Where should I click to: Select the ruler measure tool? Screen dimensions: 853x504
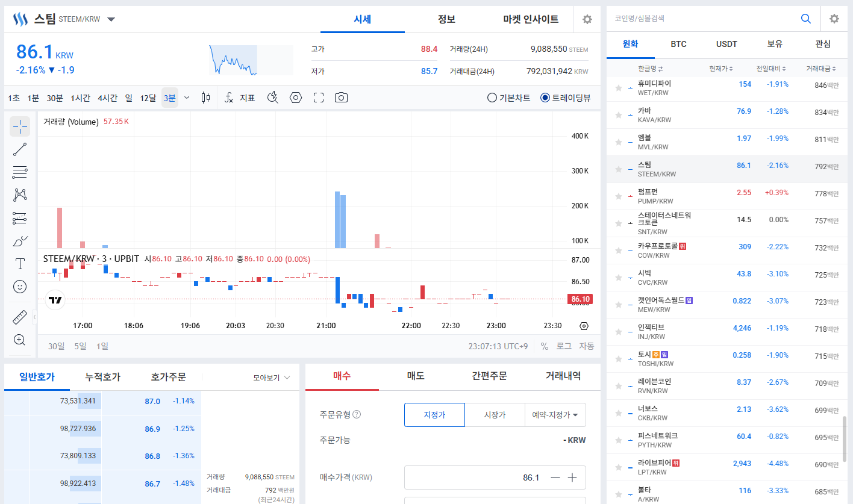[x=20, y=317]
